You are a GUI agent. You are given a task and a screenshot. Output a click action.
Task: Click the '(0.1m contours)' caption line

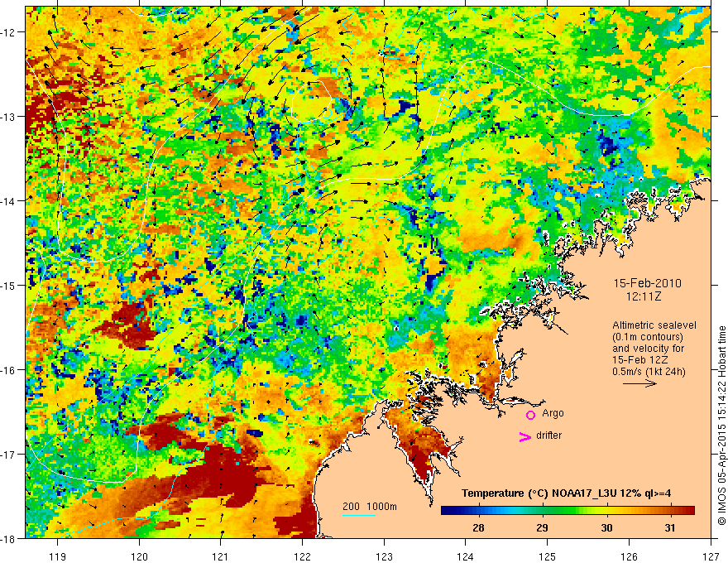tap(648, 337)
